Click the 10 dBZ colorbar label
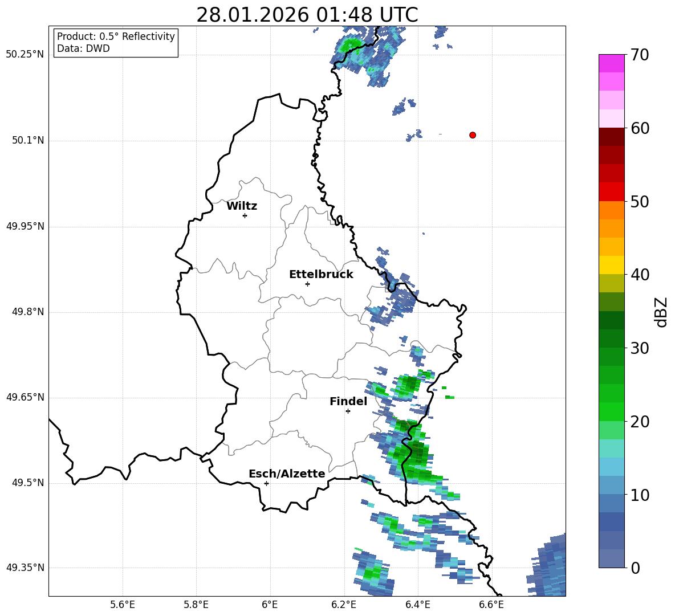675x616 pixels. tap(639, 495)
